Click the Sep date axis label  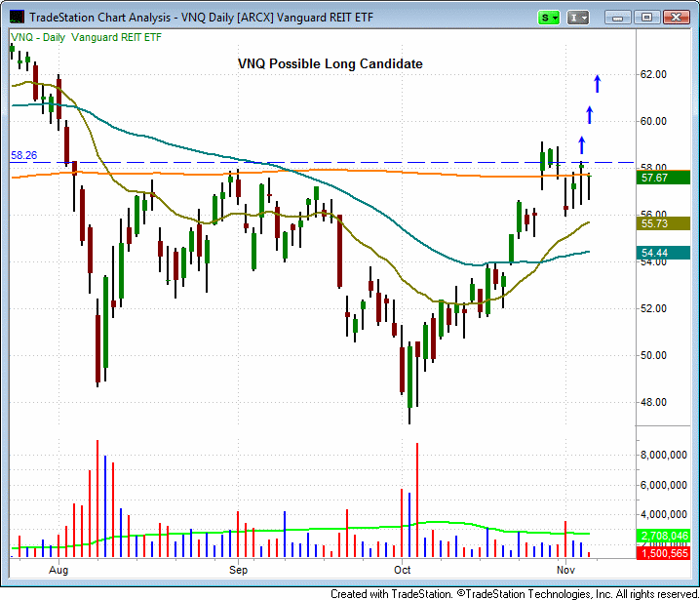[x=238, y=570]
